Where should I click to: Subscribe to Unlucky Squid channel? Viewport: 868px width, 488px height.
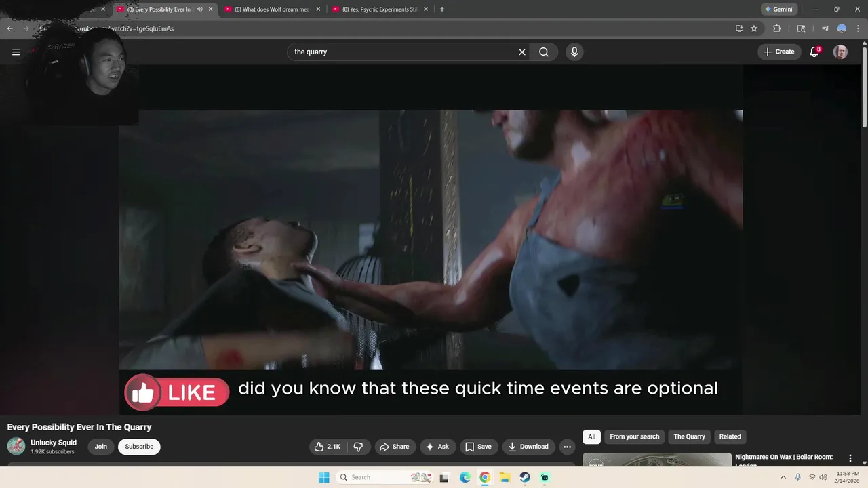[139, 447]
